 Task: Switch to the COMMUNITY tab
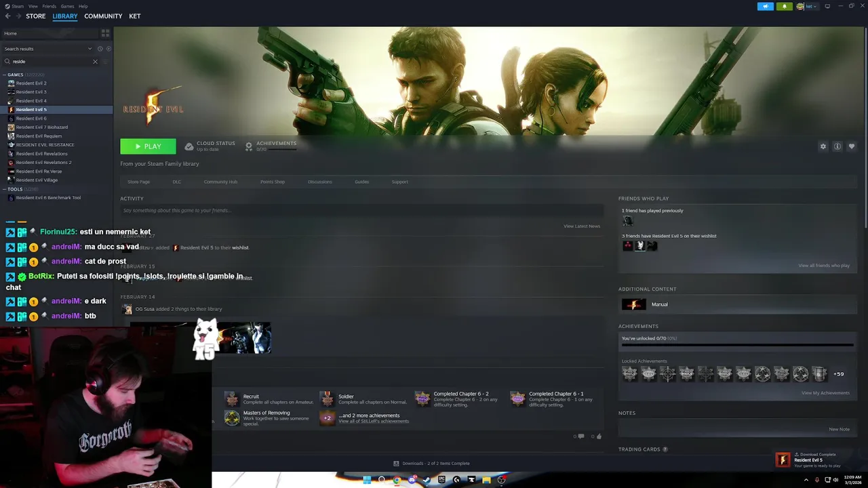pos(103,16)
